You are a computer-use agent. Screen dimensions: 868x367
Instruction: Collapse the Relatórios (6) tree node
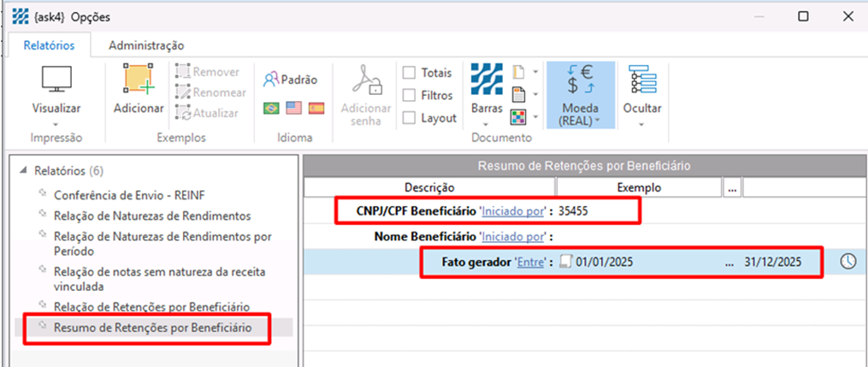point(25,170)
